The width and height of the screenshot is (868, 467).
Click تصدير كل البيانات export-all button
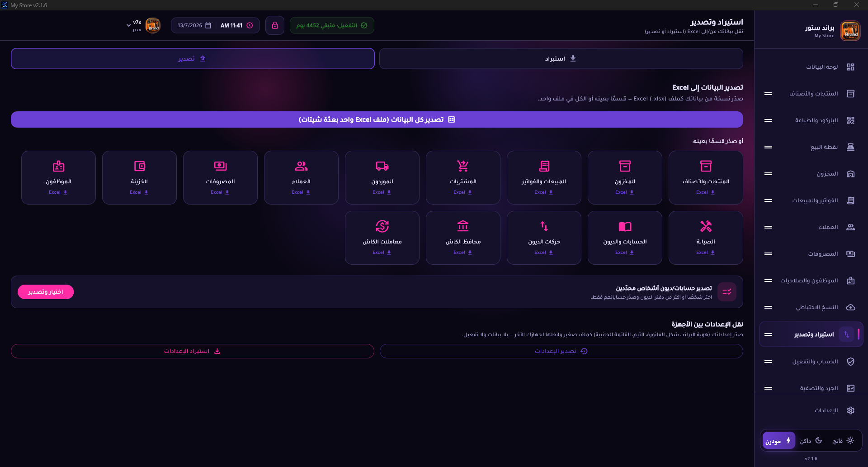click(x=377, y=119)
